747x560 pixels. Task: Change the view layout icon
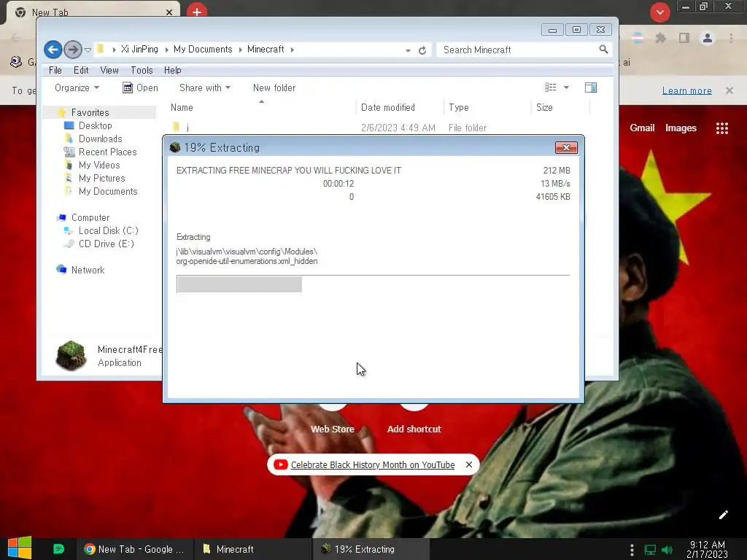pyautogui.click(x=550, y=87)
